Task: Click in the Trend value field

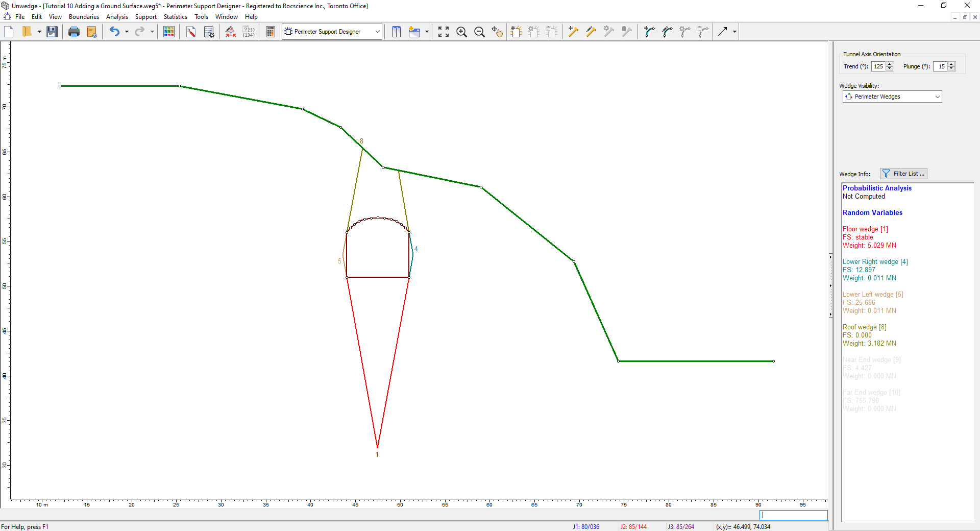Action: pyautogui.click(x=878, y=66)
